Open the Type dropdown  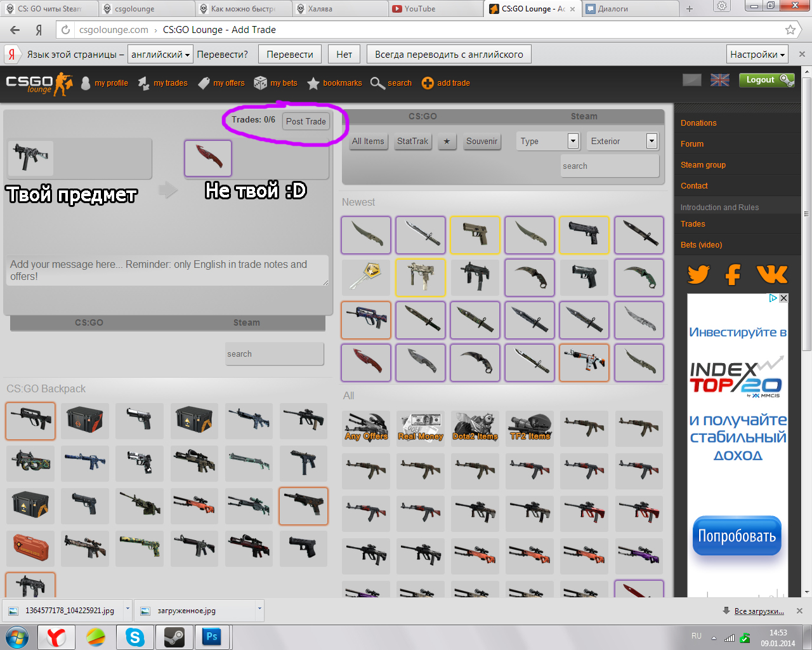pyautogui.click(x=547, y=141)
